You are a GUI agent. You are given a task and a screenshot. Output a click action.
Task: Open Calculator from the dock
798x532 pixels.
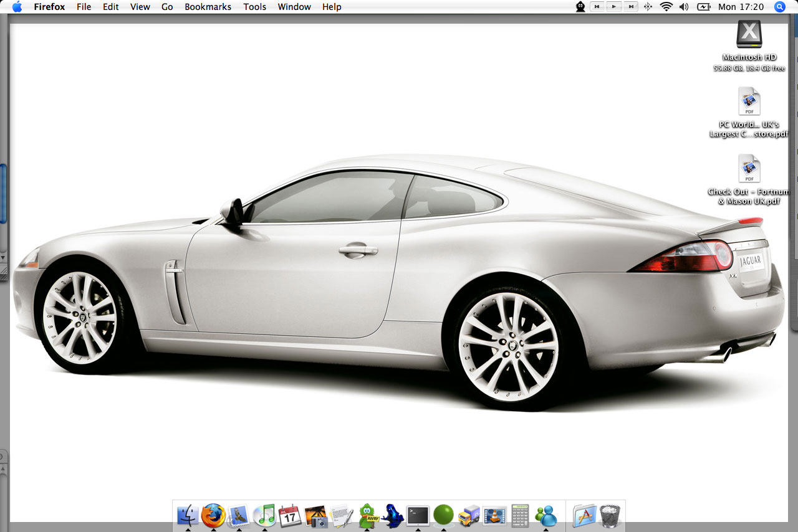520,516
